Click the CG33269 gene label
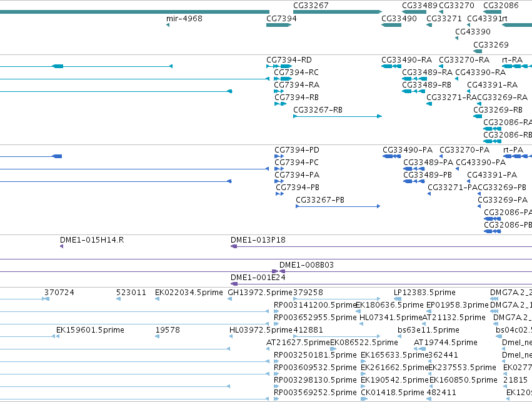This screenshot has height=402, width=532. (491, 45)
